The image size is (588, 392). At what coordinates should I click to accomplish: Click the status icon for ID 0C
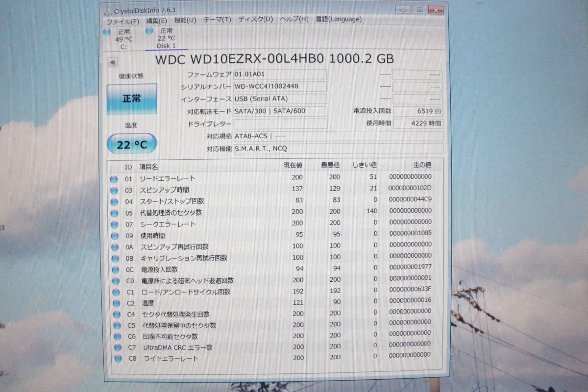[x=115, y=270]
